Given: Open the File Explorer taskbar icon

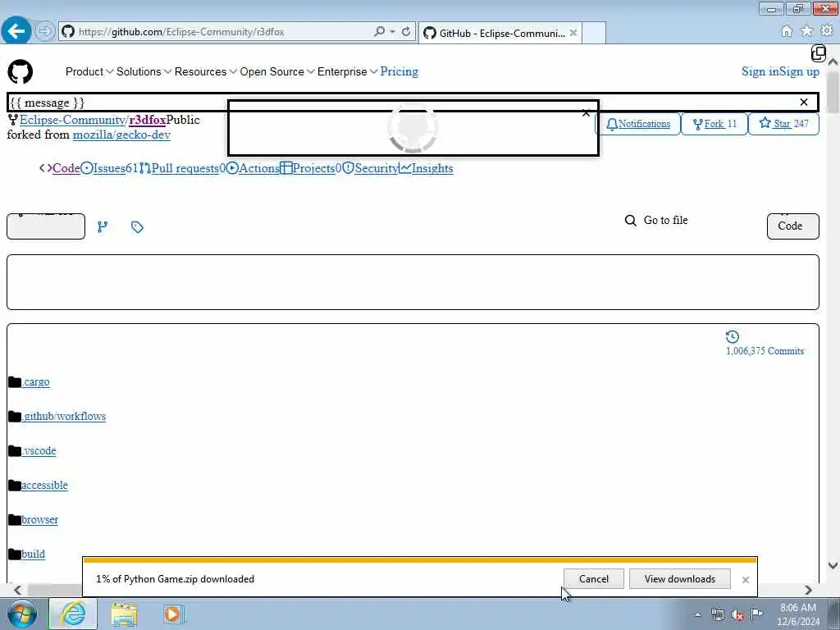Looking at the screenshot, I should 125,614.
